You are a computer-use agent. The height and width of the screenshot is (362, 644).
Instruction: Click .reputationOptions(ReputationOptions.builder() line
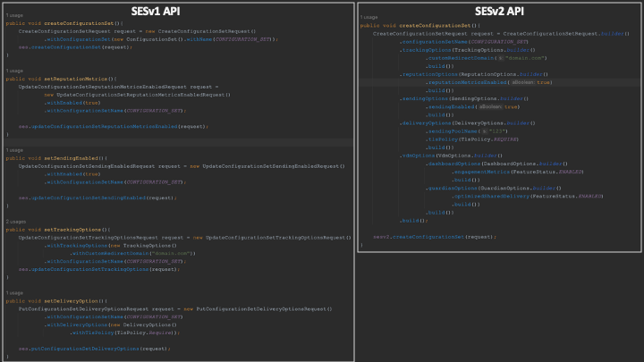tap(474, 74)
